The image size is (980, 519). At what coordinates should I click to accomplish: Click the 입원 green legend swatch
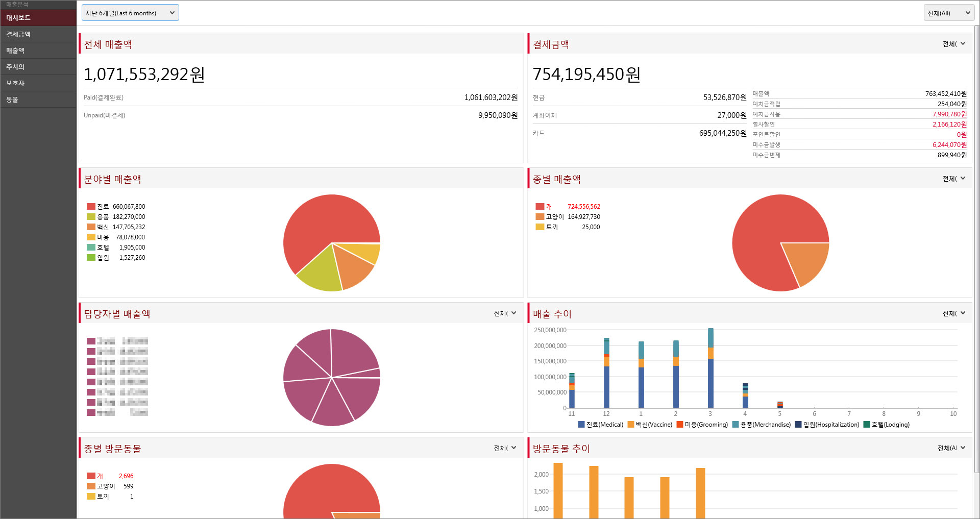[91, 258]
